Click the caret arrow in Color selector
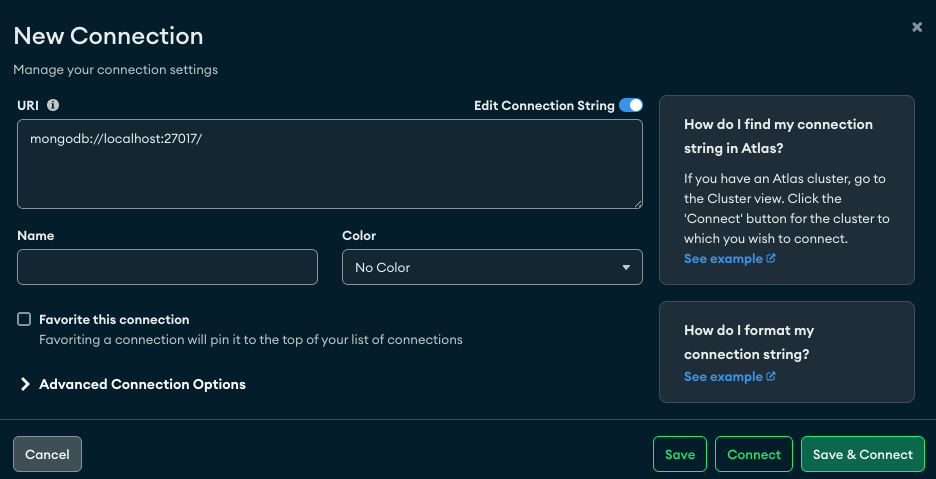936x479 pixels. coord(626,267)
